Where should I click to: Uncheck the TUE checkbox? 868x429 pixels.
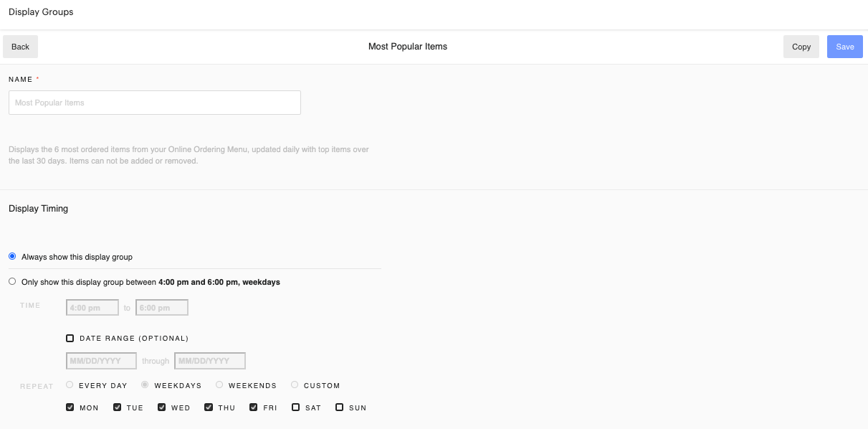pyautogui.click(x=117, y=407)
